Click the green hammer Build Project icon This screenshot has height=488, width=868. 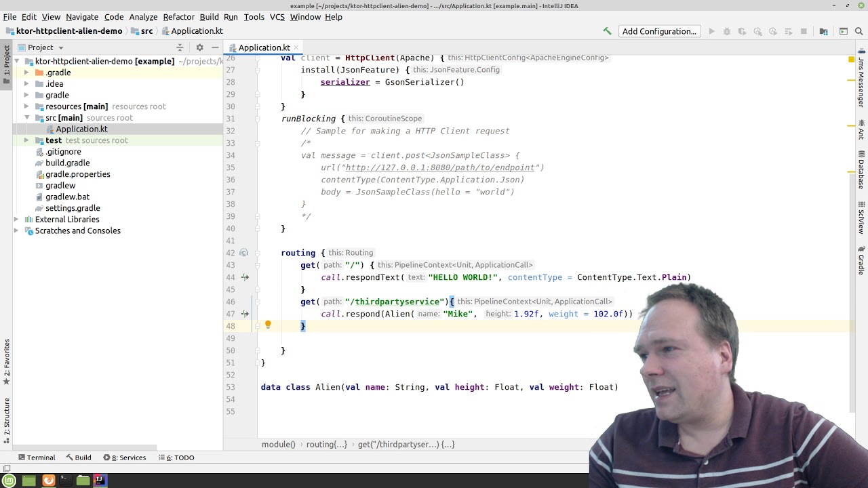point(607,31)
